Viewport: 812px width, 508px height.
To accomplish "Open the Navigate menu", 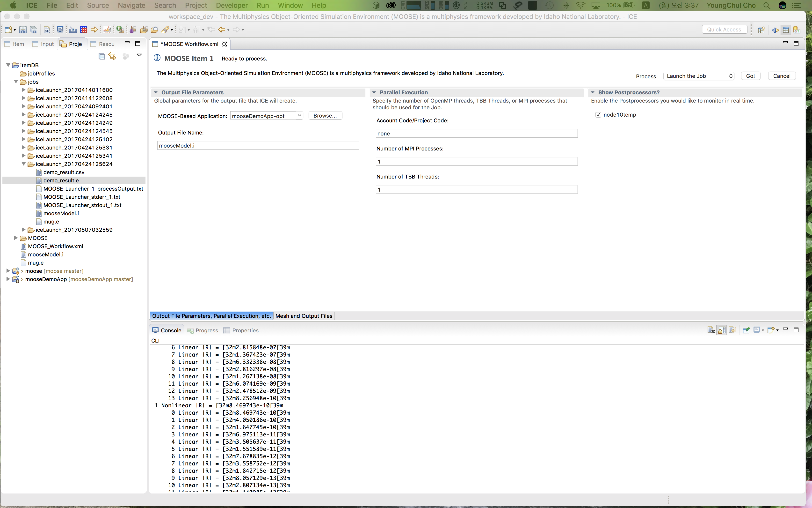I will [131, 5].
